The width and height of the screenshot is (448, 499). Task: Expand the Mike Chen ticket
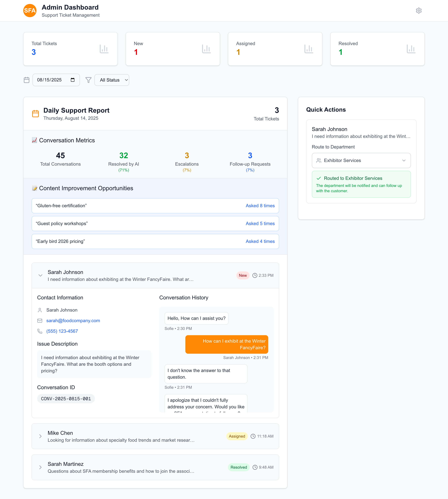40,436
